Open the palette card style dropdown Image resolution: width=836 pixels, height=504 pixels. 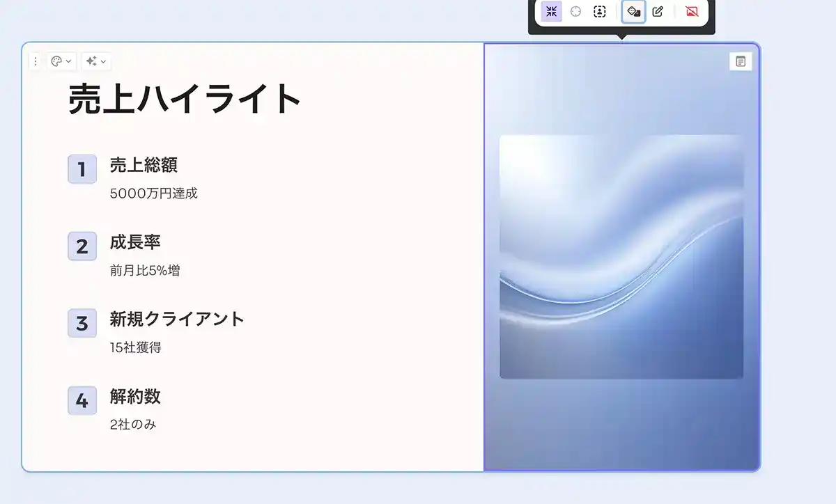(61, 61)
